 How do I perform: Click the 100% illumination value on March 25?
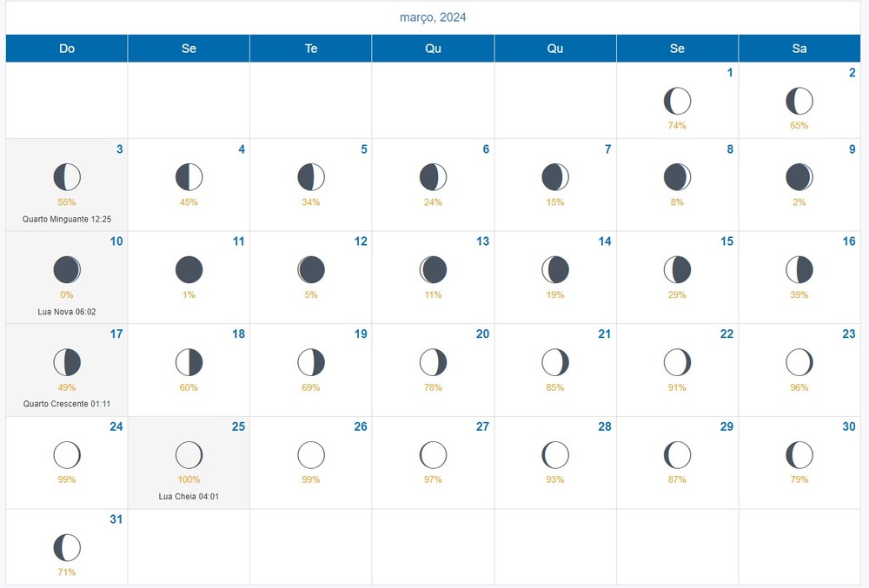189,479
